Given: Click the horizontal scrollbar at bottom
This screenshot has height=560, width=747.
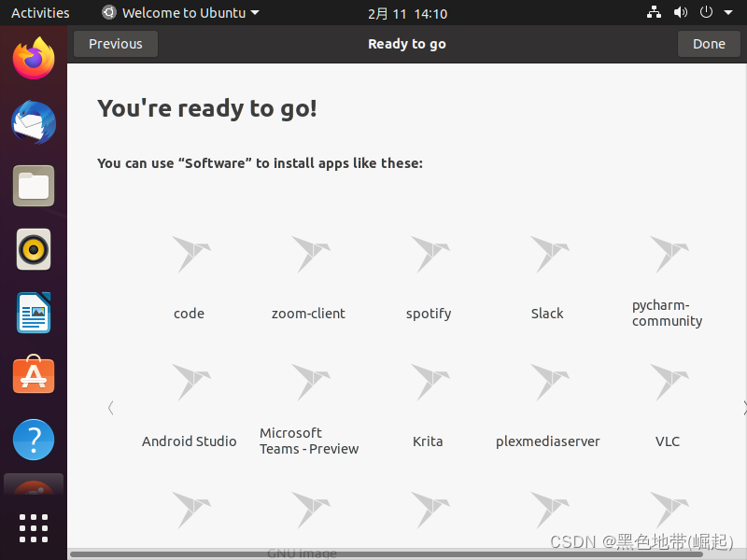Looking at the screenshot, I should [387, 554].
